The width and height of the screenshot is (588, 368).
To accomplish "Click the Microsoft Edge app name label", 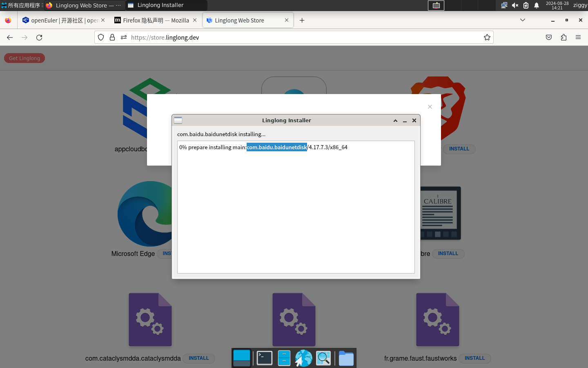I will [133, 254].
